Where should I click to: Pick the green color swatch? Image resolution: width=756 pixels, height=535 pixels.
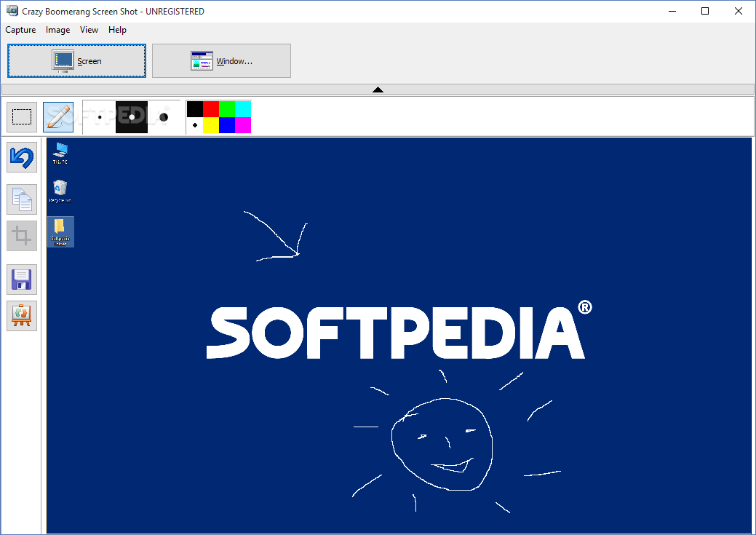[x=227, y=109]
